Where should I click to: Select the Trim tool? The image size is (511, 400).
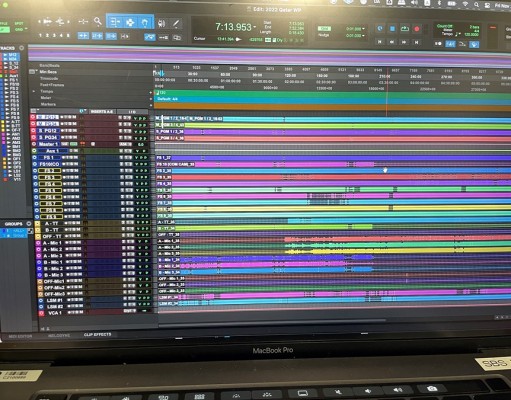point(115,22)
